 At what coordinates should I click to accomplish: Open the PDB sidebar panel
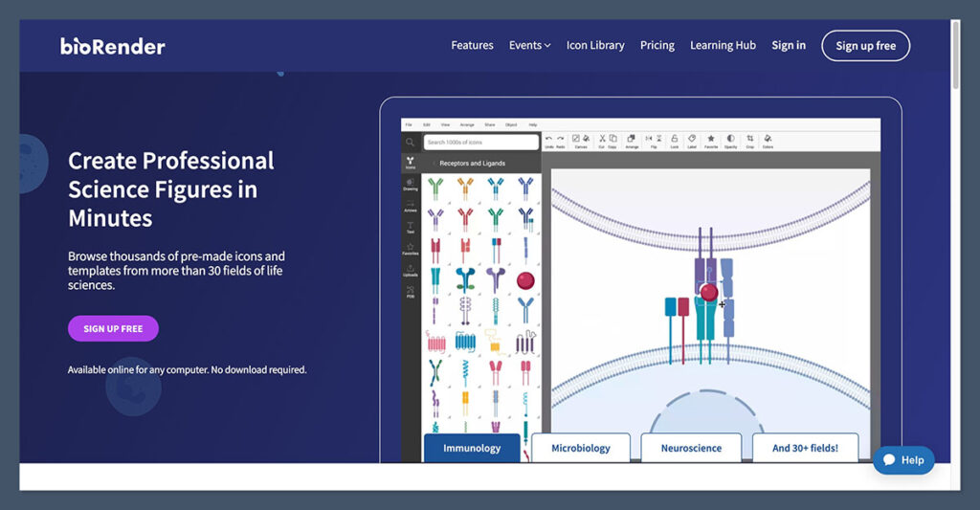click(x=410, y=292)
